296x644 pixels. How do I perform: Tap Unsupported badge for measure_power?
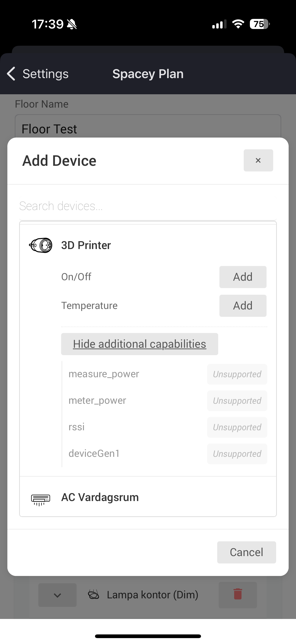tap(237, 374)
